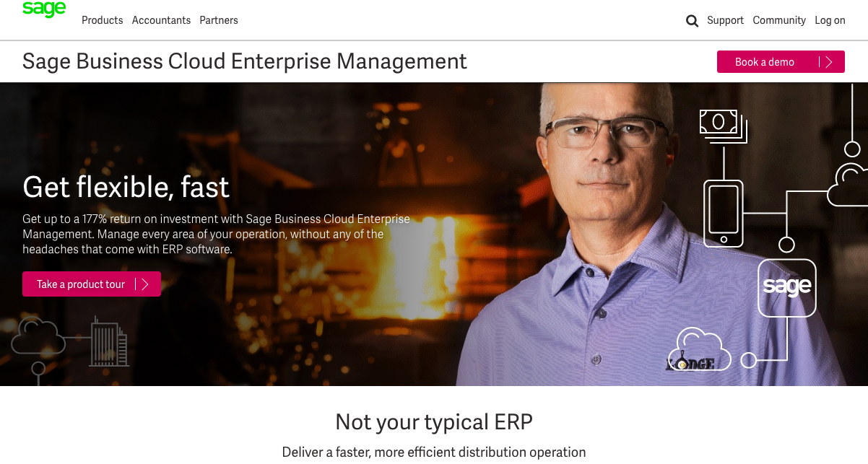Screen dimensions: 868x464
Task: Open the Products menu
Action: [103, 20]
